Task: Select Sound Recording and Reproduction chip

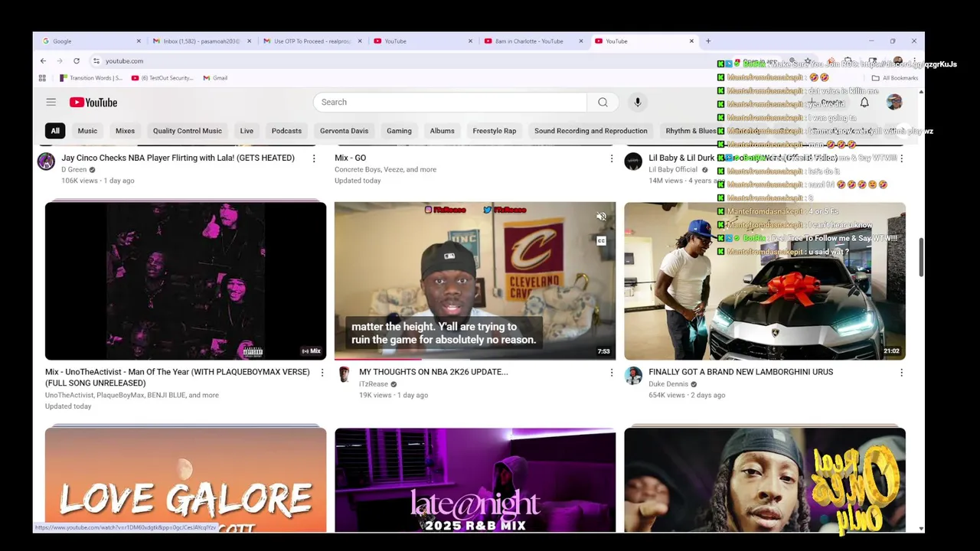Action: point(590,131)
